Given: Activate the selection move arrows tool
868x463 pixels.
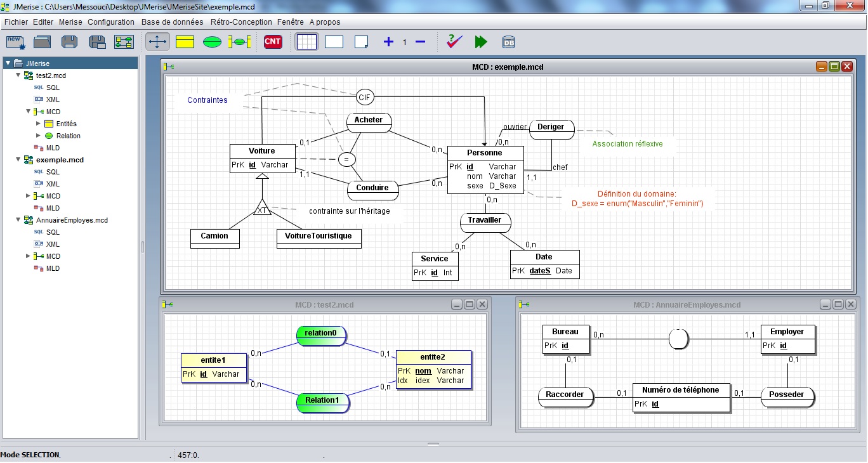Looking at the screenshot, I should 157,42.
